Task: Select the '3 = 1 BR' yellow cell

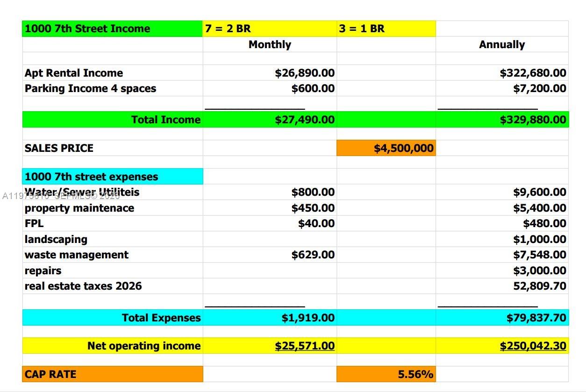Action: pyautogui.click(x=386, y=29)
